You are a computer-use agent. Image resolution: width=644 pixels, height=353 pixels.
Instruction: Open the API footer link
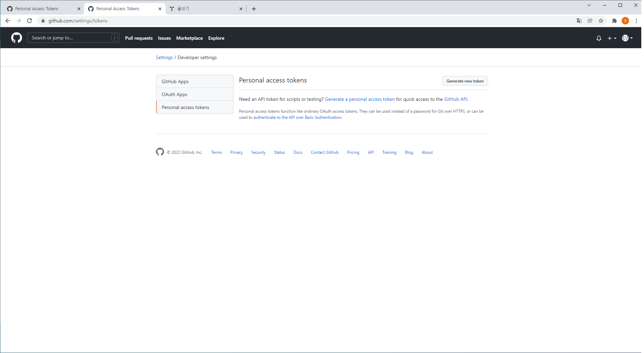click(371, 152)
